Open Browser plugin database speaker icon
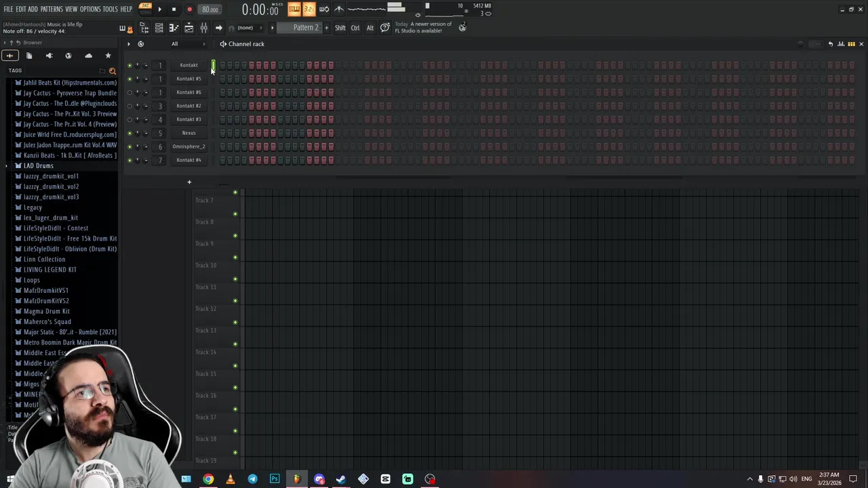This screenshot has width=868, height=488. pyautogui.click(x=49, y=56)
